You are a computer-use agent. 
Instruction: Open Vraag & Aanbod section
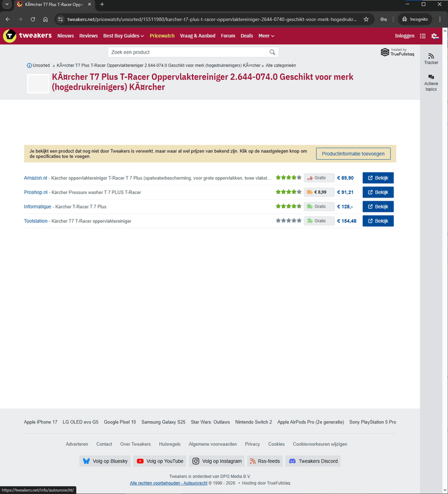coord(197,36)
